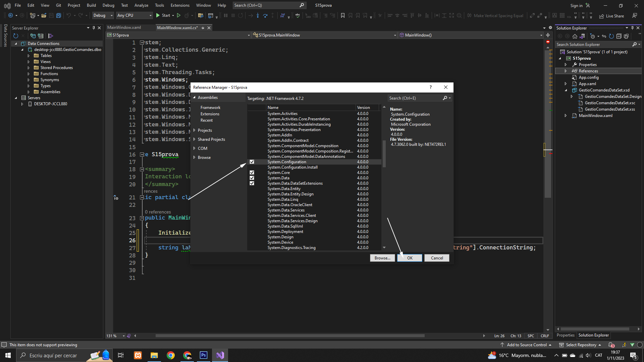The height and width of the screenshot is (362, 644).
Task: Click the Browse... button
Action: click(382, 258)
